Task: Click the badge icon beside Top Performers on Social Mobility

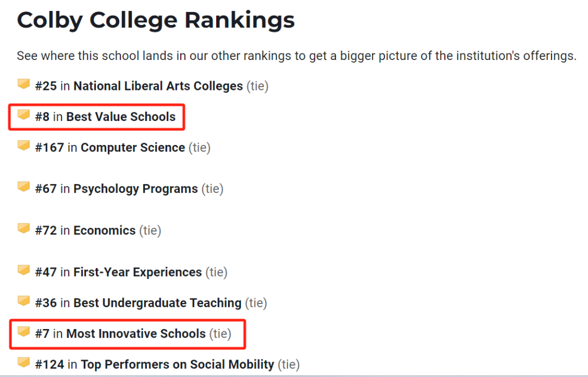Action: [23, 362]
